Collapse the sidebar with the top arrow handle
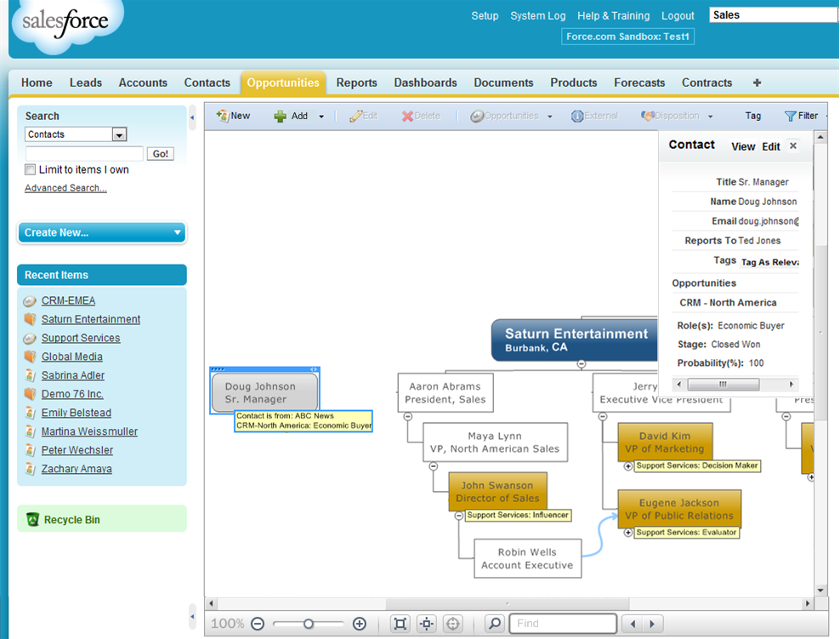840x639 pixels. pyautogui.click(x=192, y=118)
